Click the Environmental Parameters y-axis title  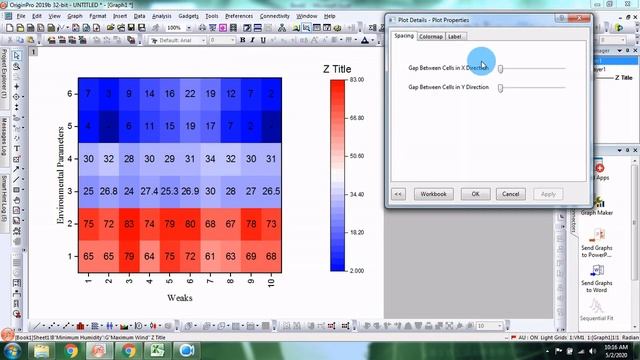(60, 175)
